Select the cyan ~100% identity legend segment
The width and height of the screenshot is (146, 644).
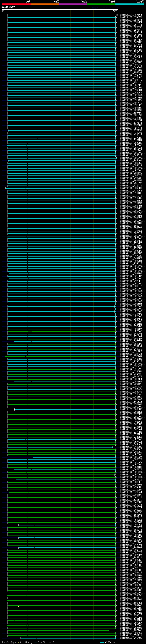click(x=130, y=4)
